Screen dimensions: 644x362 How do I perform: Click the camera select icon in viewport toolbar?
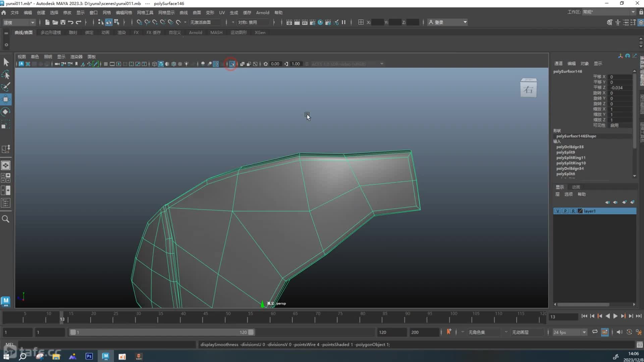tap(57, 64)
